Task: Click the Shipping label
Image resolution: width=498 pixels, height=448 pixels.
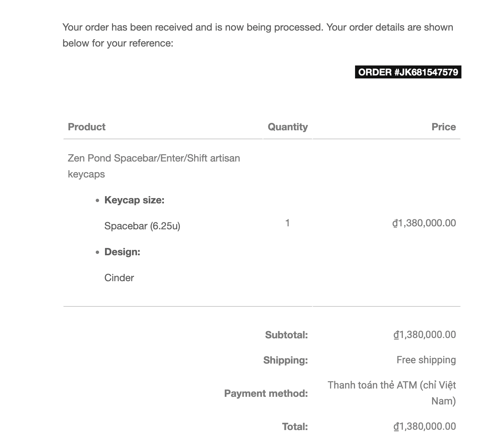Action: tap(285, 360)
